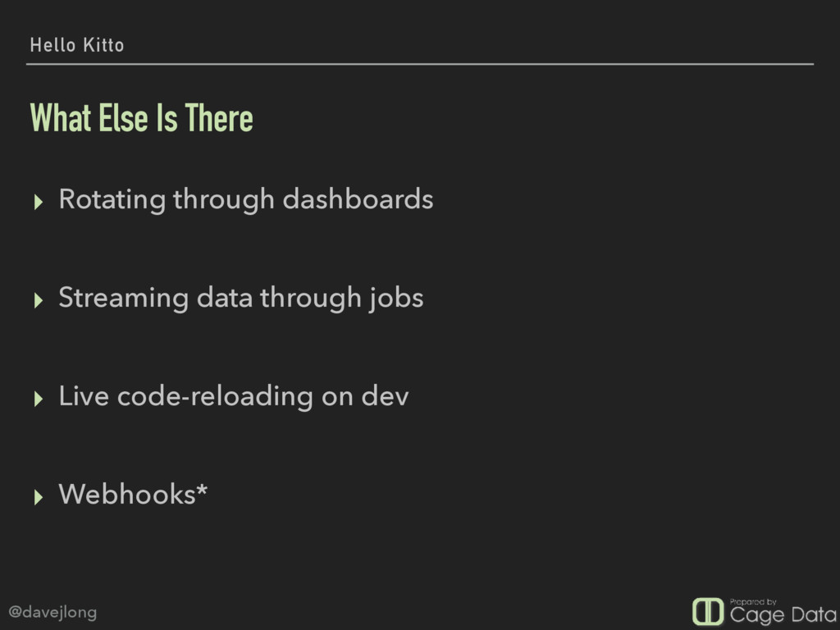
Task: Click the triangle bullet beside Webhooks
Action: point(38,497)
